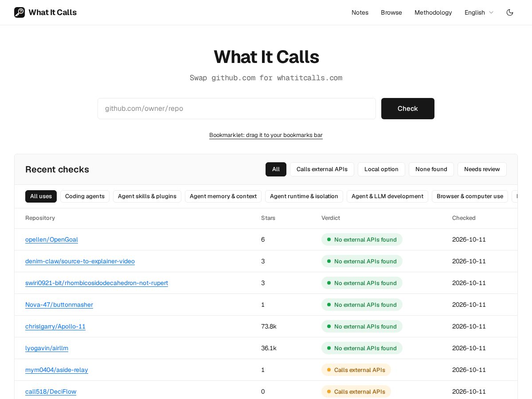Click verdict badge for Nova-47/buttonmasher
This screenshot has height=399, width=532.
(362, 305)
